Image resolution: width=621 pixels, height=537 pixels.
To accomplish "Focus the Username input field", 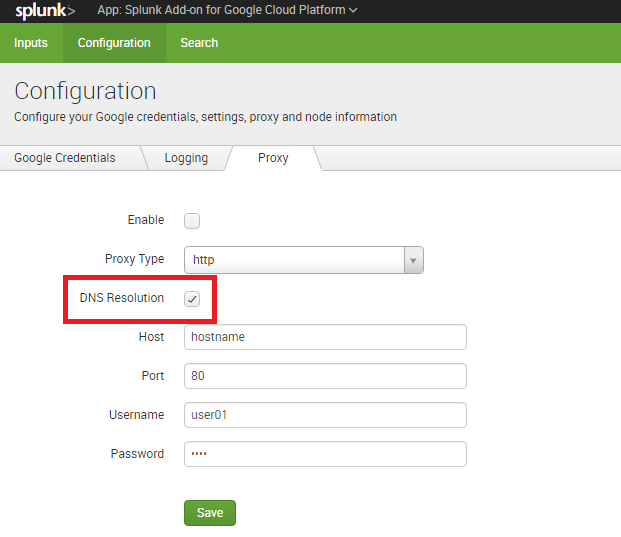I will (x=325, y=415).
